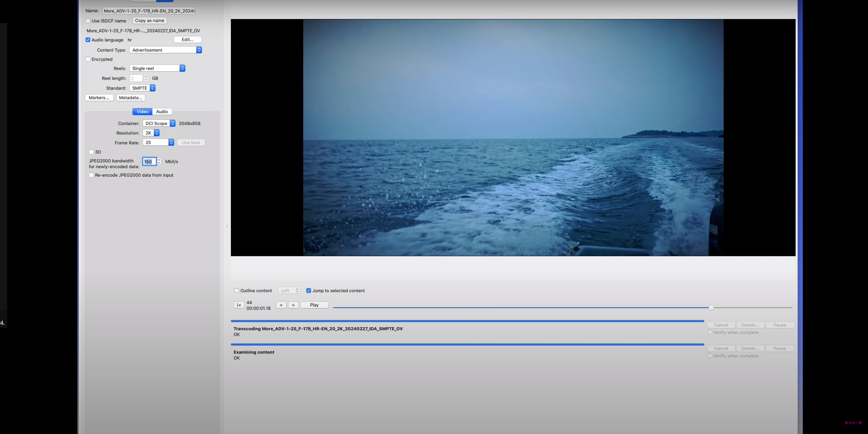Switch to the Audio tab
The width and height of the screenshot is (868, 434).
point(162,111)
